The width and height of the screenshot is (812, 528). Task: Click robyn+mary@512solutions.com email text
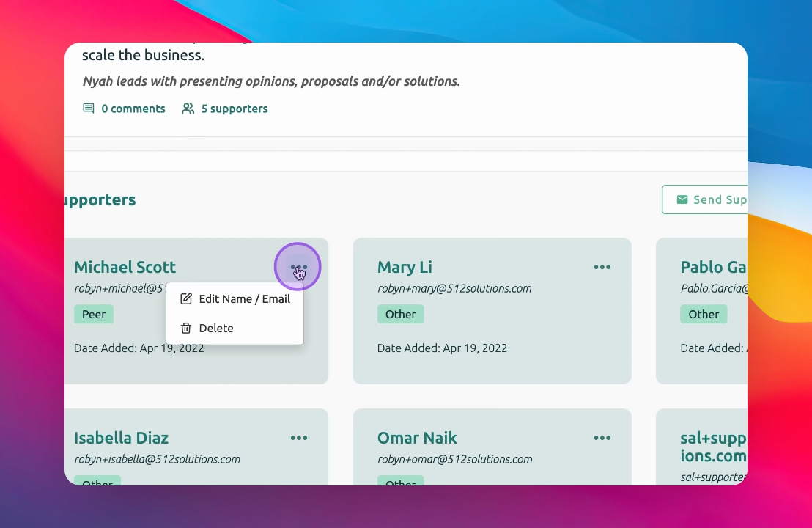(x=454, y=289)
